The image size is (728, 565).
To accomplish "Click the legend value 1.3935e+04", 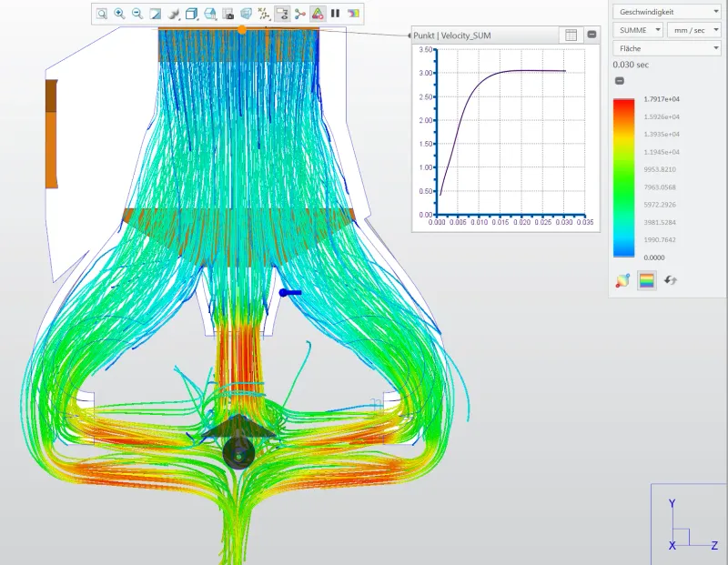I will click(x=662, y=134).
